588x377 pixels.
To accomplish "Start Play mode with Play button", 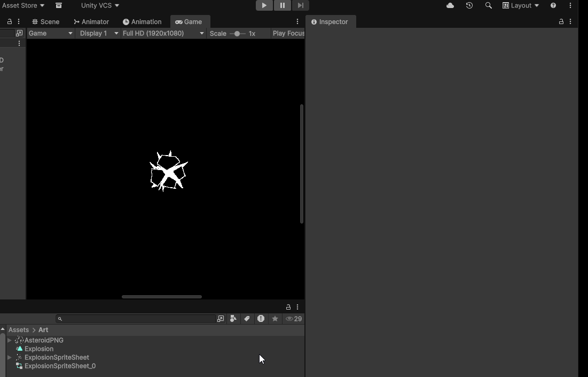I will [264, 5].
